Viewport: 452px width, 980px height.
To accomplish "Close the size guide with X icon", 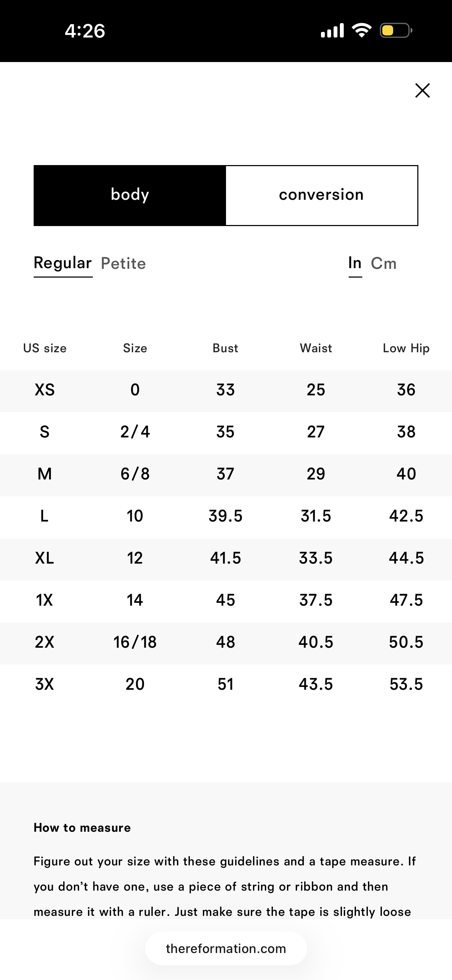I will [x=422, y=90].
